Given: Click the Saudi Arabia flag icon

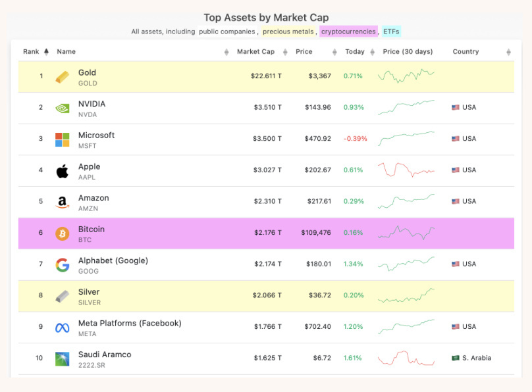Looking at the screenshot, I should pos(456,358).
